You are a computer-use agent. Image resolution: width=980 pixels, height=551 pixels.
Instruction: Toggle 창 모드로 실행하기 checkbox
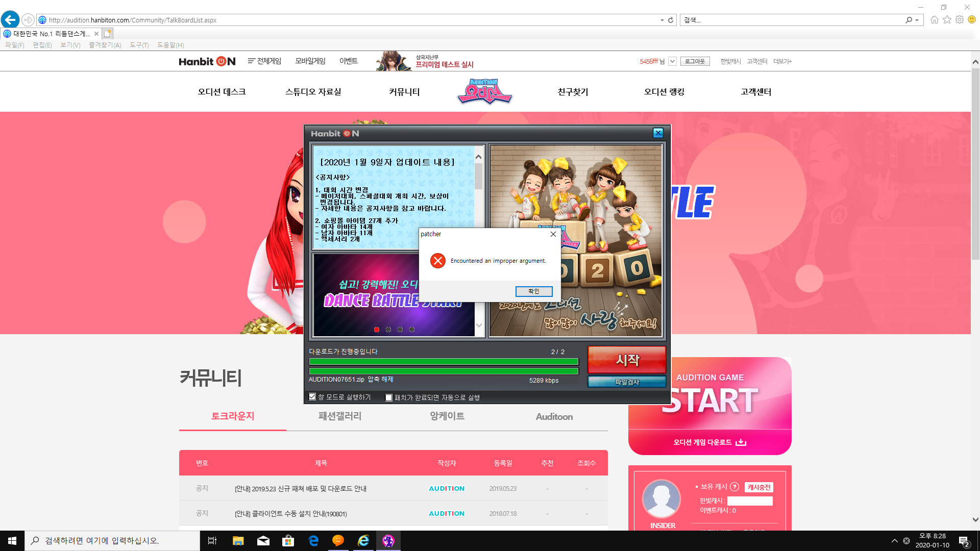(x=312, y=397)
